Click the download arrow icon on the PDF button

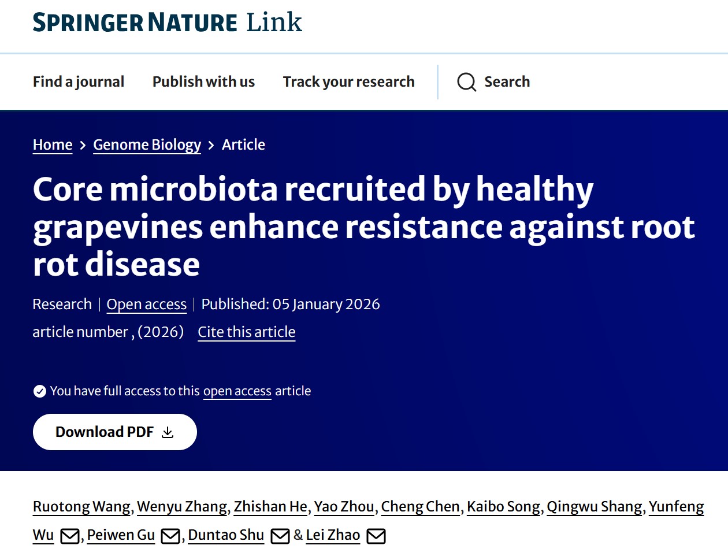[x=168, y=432]
